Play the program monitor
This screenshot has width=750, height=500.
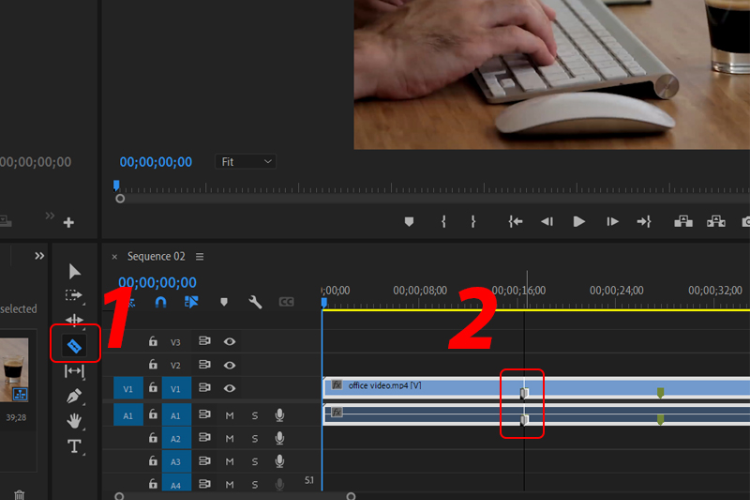click(x=579, y=222)
